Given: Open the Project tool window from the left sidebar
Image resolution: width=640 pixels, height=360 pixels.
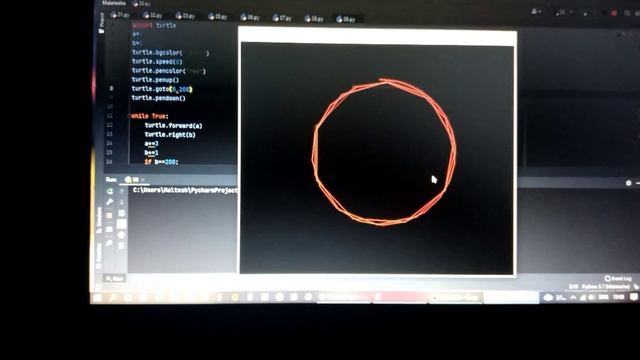Looking at the screenshot, I should click(102, 23).
